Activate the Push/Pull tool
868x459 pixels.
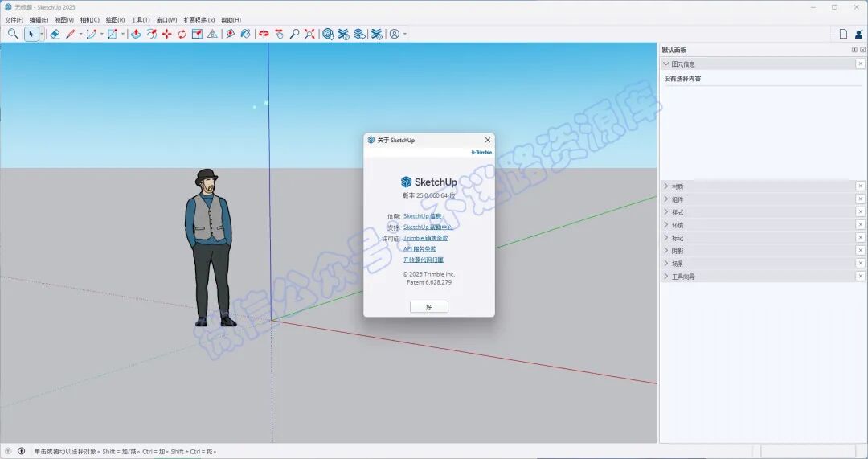(136, 34)
